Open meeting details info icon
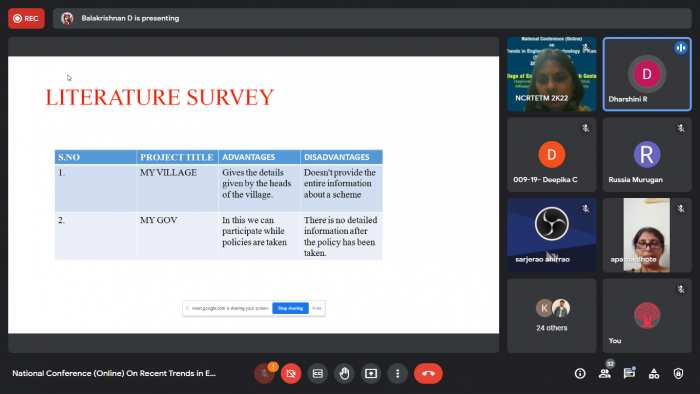 580,373
